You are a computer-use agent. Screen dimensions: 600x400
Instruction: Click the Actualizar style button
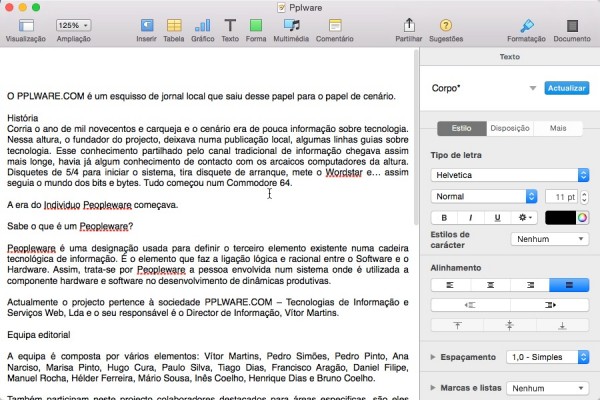click(567, 88)
